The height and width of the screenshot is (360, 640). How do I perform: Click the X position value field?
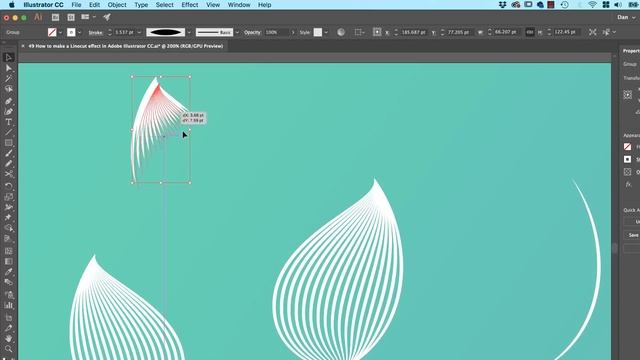coord(413,32)
